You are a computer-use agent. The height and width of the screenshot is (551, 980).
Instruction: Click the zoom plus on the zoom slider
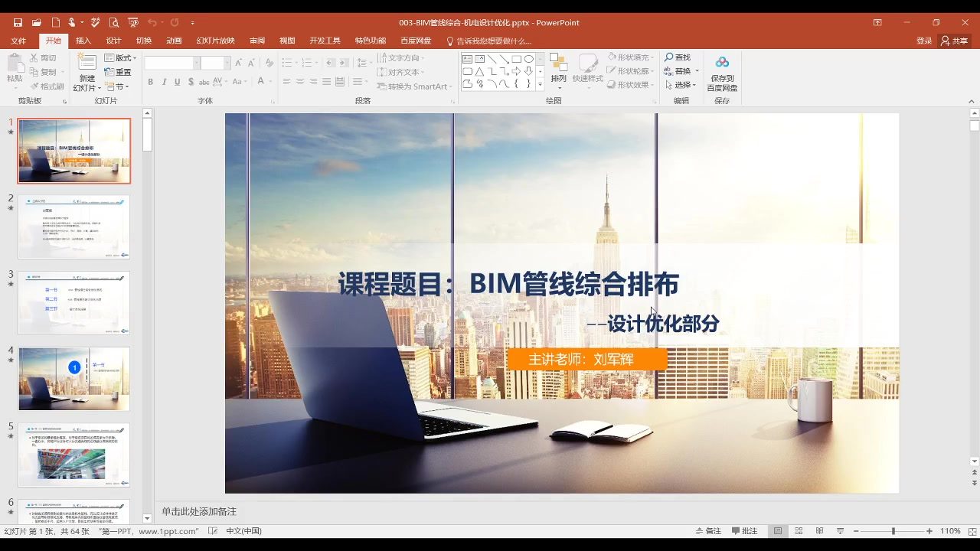coord(930,530)
